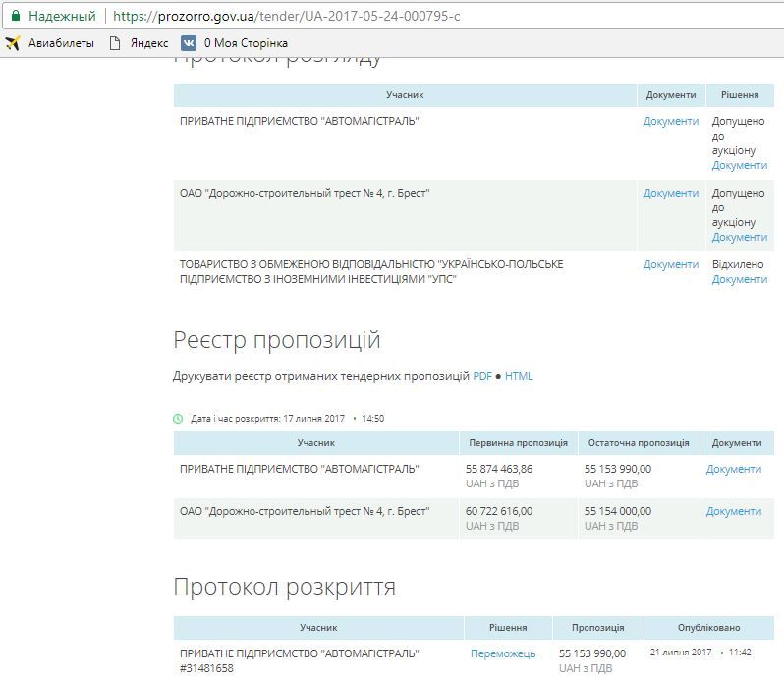Click the Переможець winner link
This screenshot has height=681, width=784.
click(503, 653)
